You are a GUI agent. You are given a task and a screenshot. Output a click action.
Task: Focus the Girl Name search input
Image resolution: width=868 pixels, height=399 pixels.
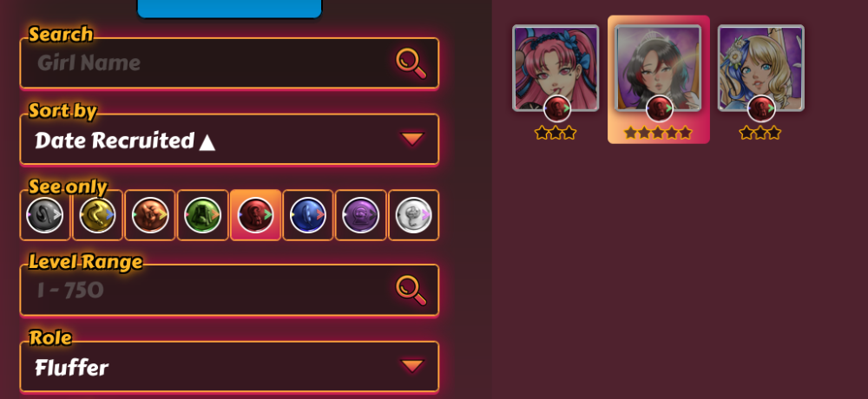229,63
